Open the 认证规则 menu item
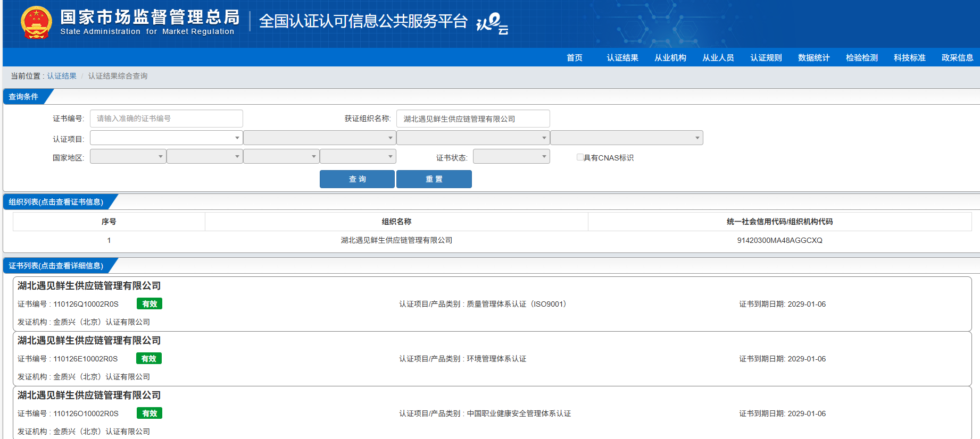980x439 pixels. (766, 58)
